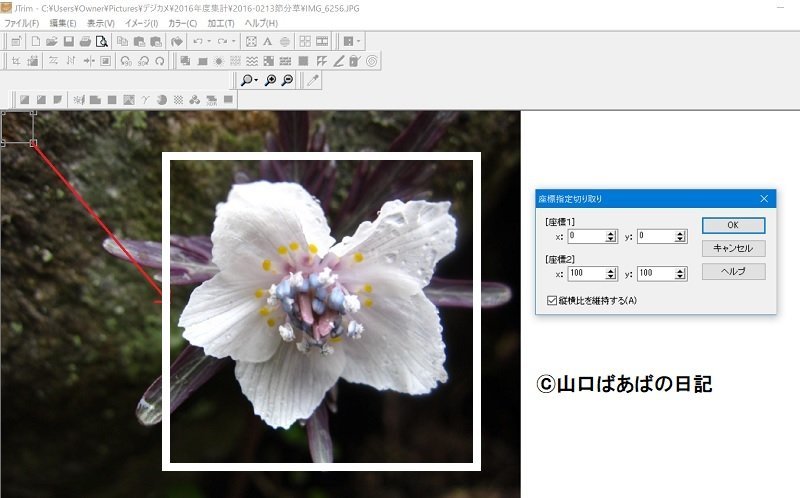Click OK in the 座標指定切り取り dialog
Image resolution: width=800 pixels, height=498 pixels.
[733, 225]
